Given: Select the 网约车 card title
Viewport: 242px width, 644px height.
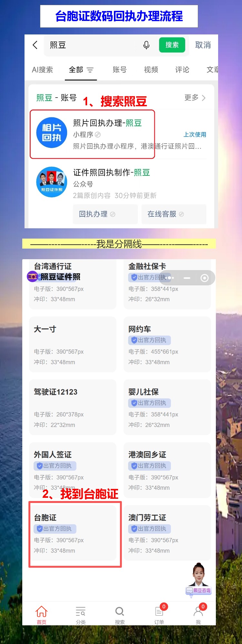Looking at the screenshot, I should coord(140,329).
